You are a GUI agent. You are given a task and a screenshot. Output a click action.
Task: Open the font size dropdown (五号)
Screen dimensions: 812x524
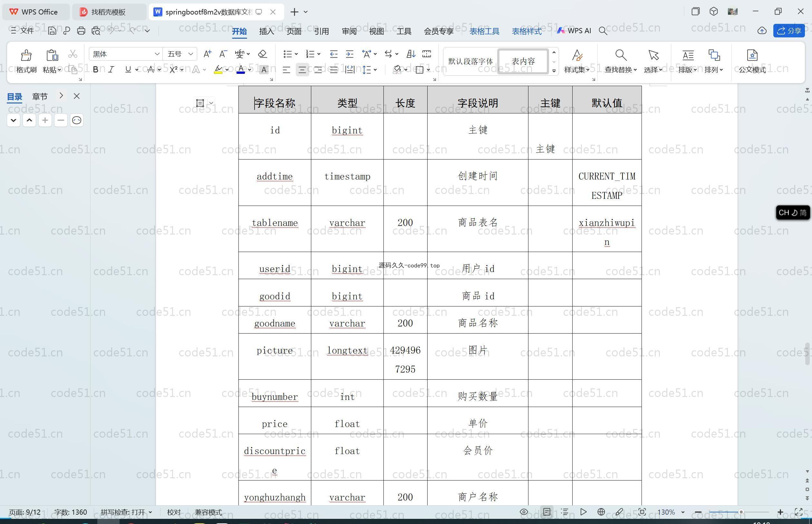click(x=190, y=54)
